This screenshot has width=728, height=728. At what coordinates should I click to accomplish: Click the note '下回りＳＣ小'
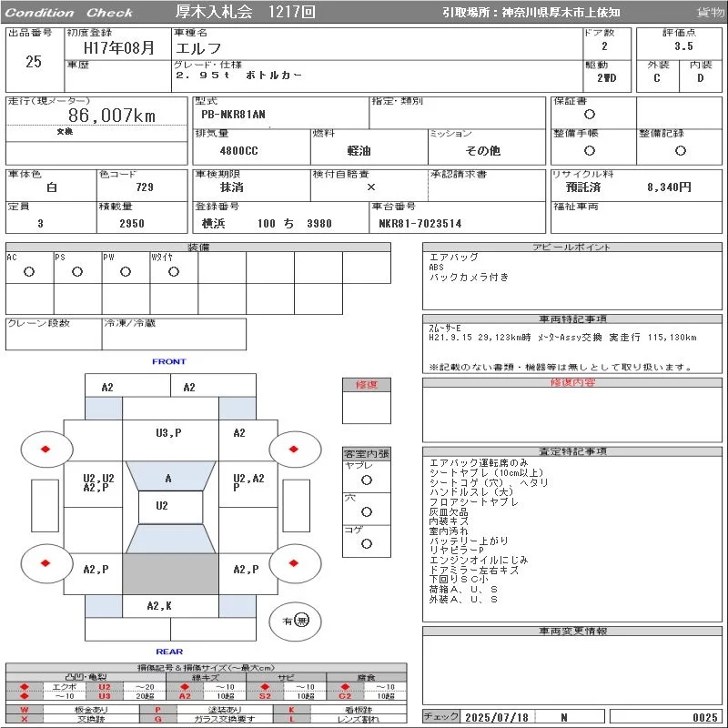point(459,580)
